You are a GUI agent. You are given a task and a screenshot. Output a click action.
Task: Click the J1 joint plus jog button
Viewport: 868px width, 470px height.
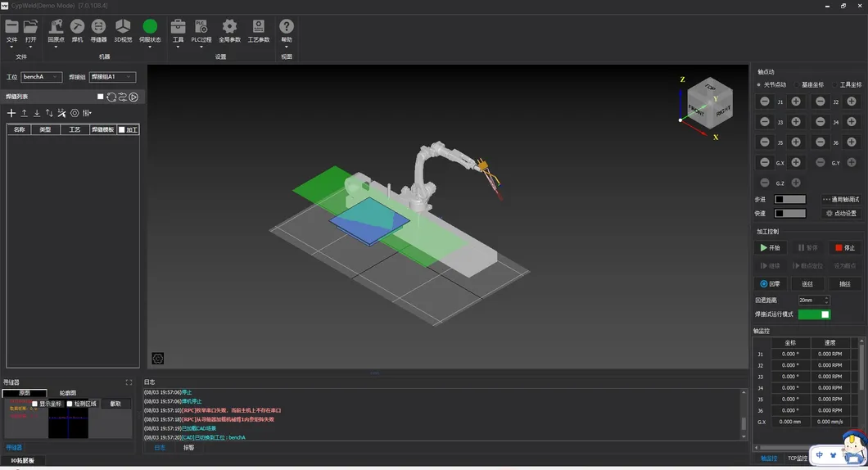point(796,102)
